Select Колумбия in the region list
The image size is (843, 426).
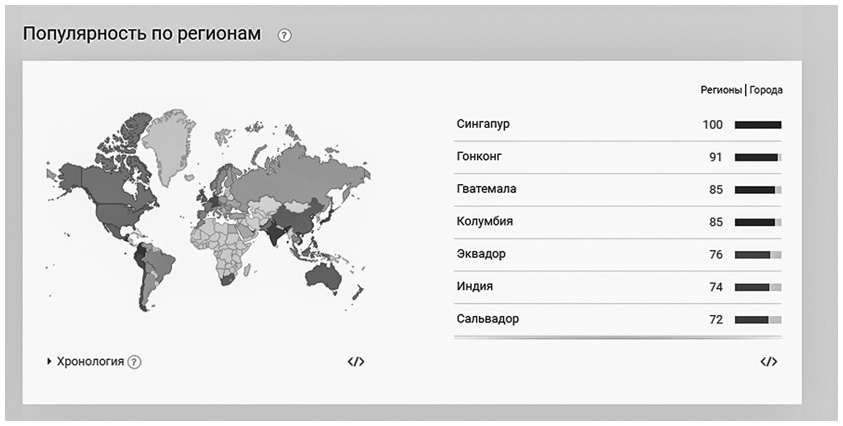click(484, 221)
